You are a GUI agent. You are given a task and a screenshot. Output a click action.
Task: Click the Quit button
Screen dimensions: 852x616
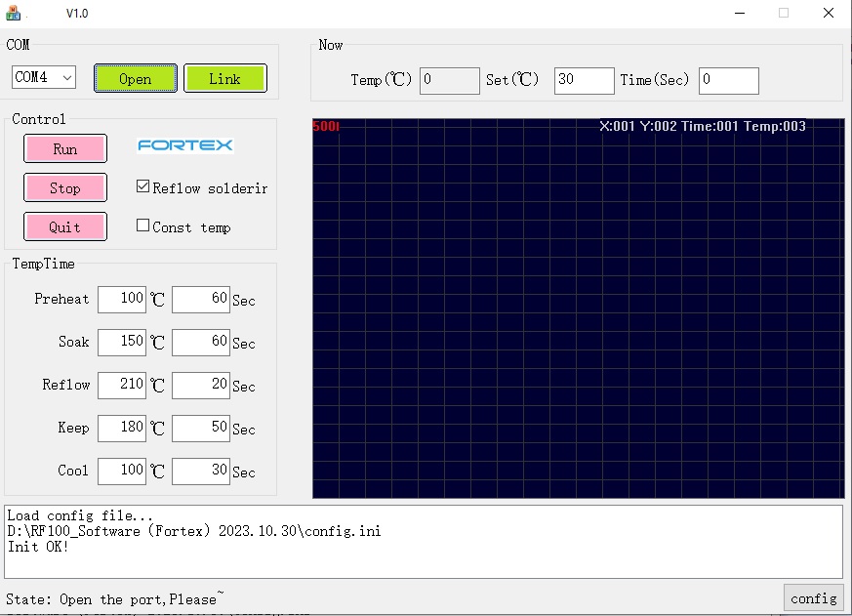(64, 226)
